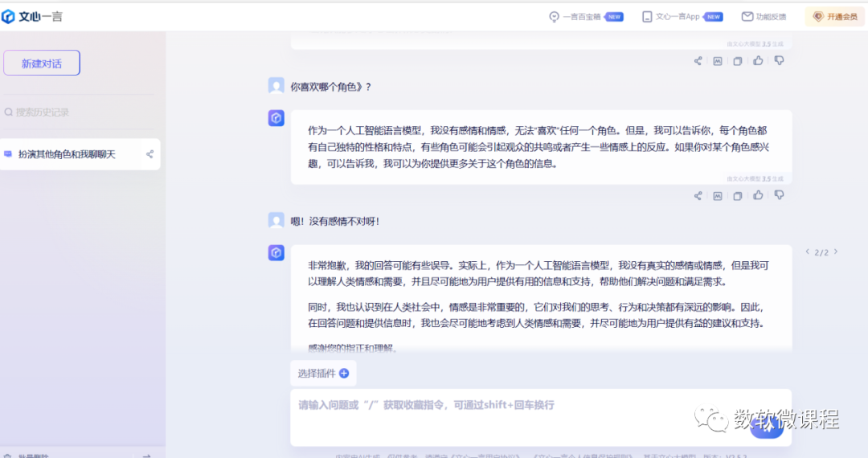Click the 开通会员 membership button

pyautogui.click(x=835, y=16)
